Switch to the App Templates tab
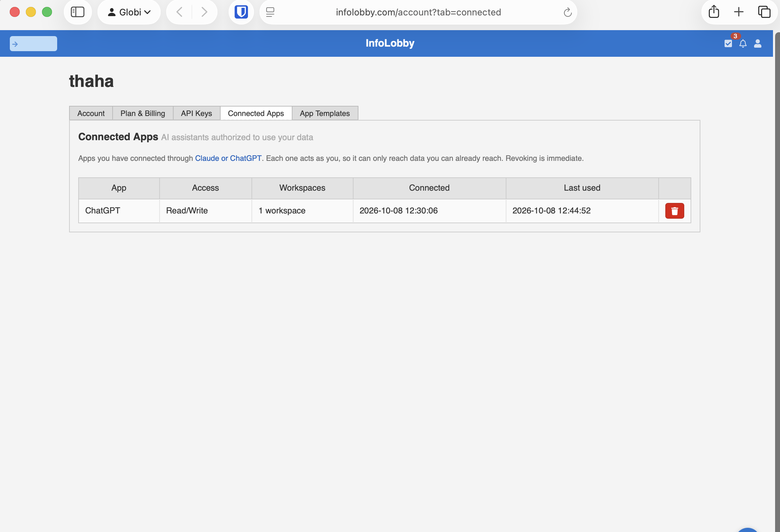780x532 pixels. click(x=325, y=113)
